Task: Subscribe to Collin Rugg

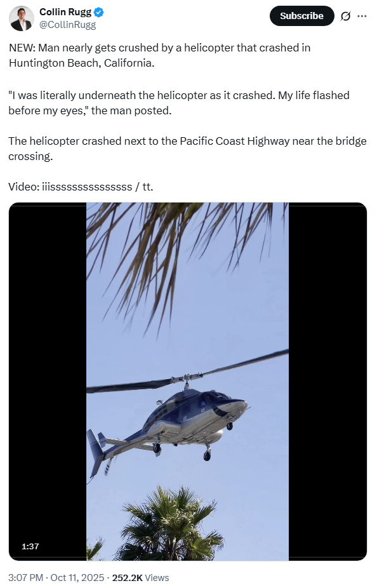Action: point(301,16)
